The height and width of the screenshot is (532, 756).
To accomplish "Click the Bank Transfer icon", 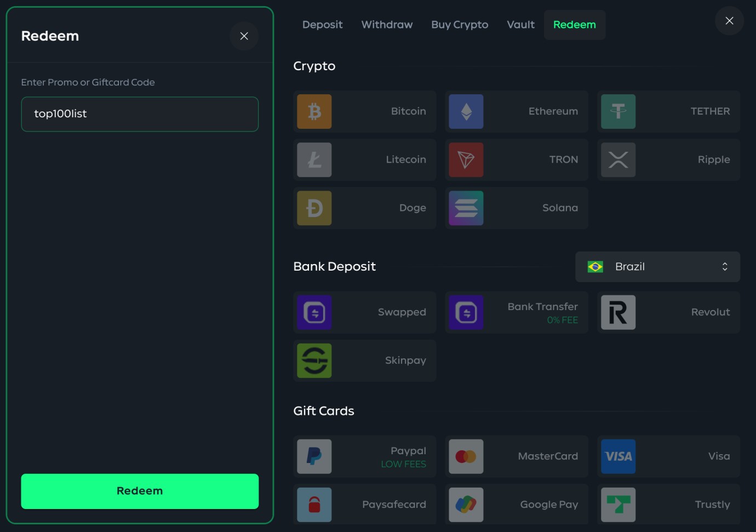I will coord(466,312).
